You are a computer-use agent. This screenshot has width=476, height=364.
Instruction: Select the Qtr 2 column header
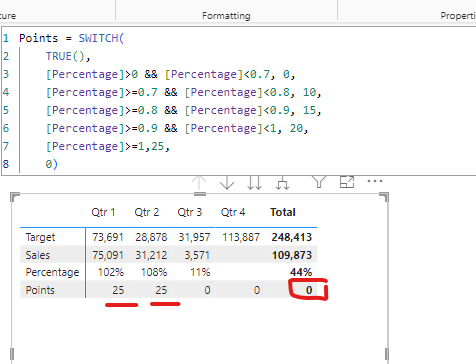click(x=147, y=212)
